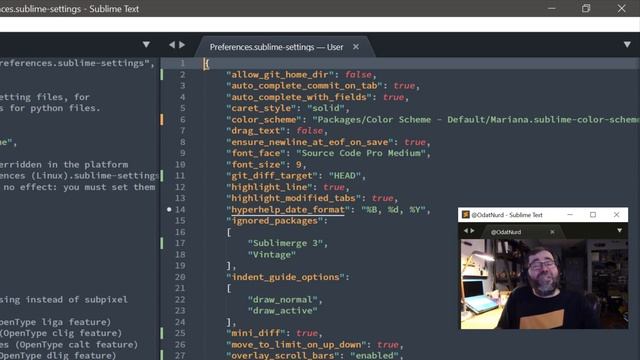Minimize the @OdatNurd Sublime Text window
This screenshot has height=360, width=640.
(570, 215)
